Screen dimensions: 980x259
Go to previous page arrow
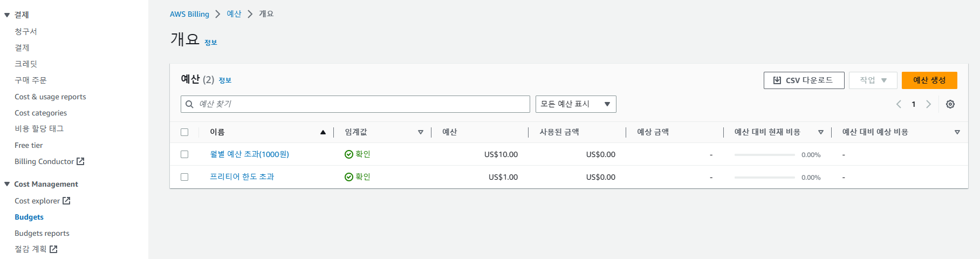coord(899,104)
